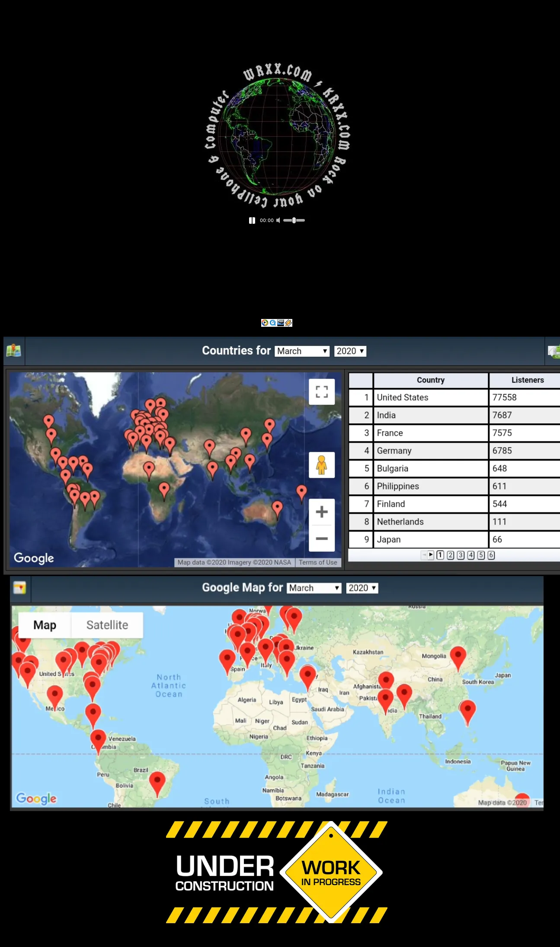Pause the audio stream player
This screenshot has width=560, height=947.
point(252,220)
